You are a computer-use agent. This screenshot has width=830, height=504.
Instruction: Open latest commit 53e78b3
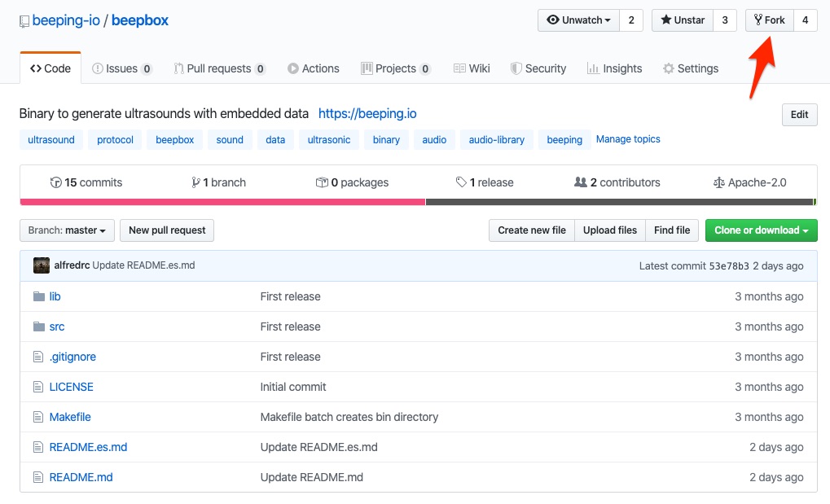click(729, 265)
